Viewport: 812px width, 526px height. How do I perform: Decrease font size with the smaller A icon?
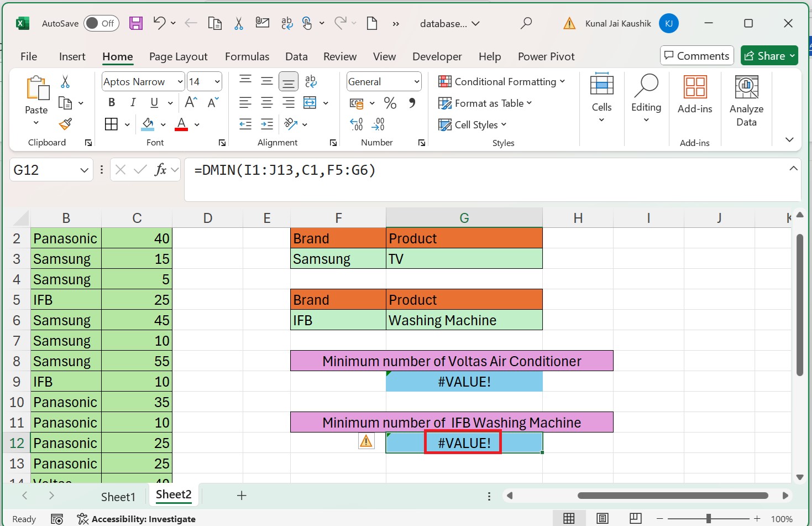coord(213,102)
